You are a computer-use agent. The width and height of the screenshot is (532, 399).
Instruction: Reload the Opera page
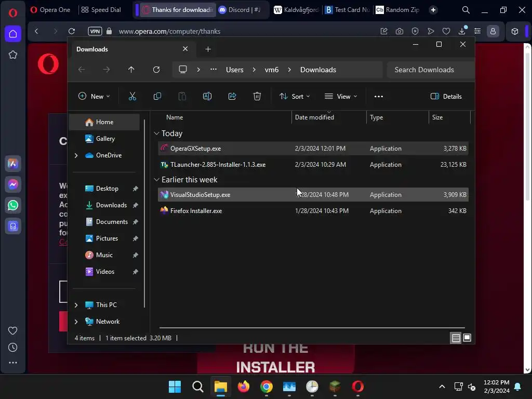coord(72,31)
